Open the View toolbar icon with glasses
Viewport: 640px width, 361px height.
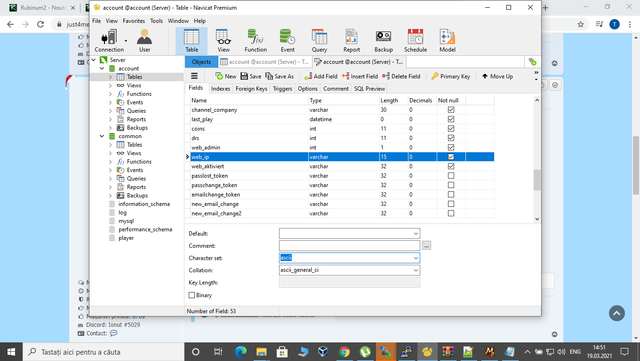click(223, 41)
